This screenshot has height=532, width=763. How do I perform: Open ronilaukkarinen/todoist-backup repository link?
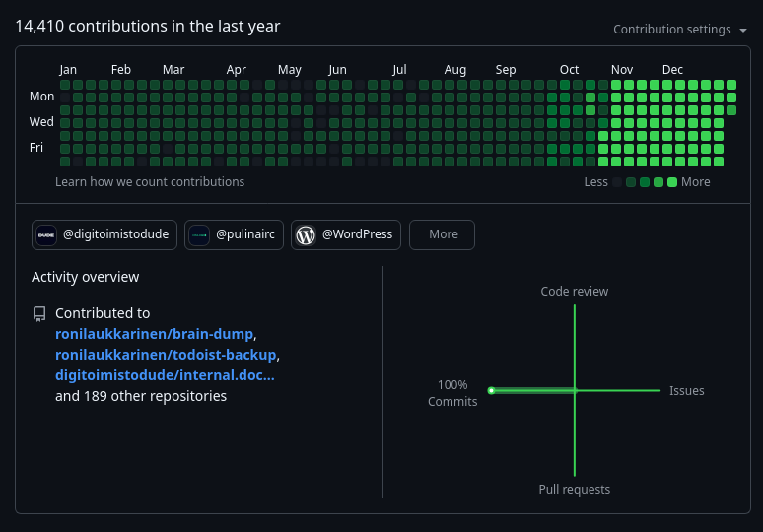pos(166,355)
